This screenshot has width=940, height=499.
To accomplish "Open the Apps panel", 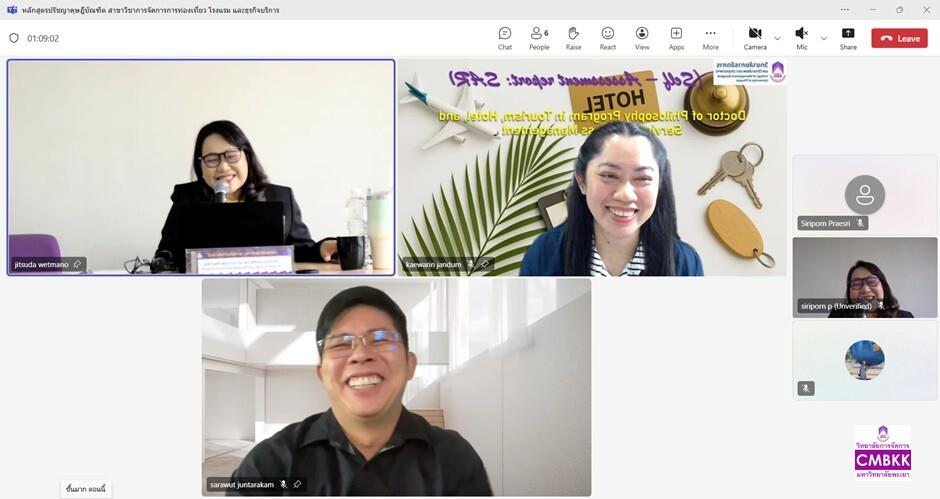I will pos(676,38).
